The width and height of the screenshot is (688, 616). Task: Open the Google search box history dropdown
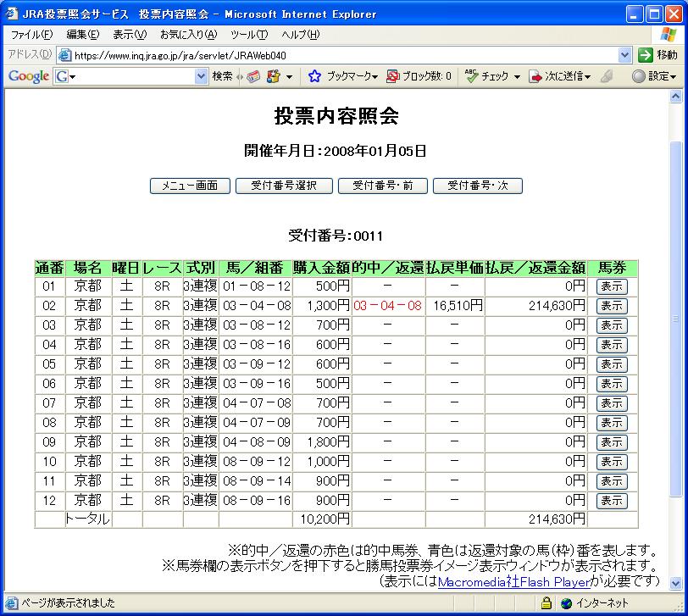pyautogui.click(x=201, y=76)
